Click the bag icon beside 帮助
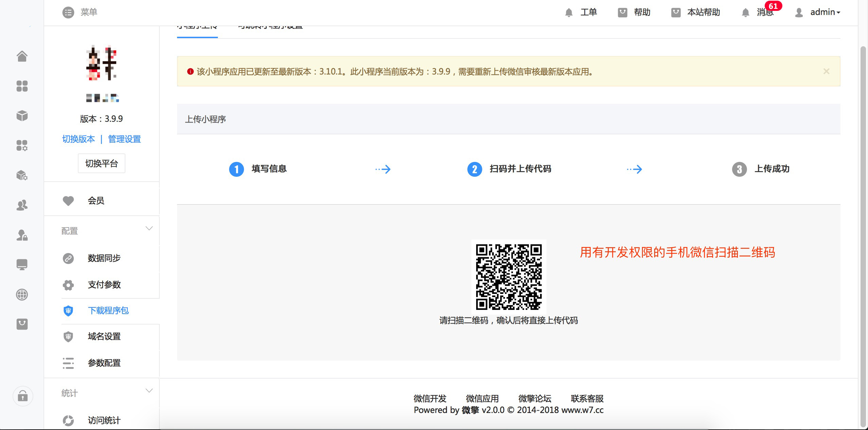The width and height of the screenshot is (868, 430). [x=623, y=13]
